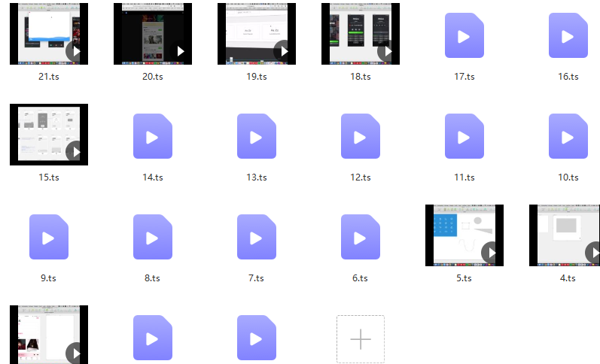600x364 pixels.
Task: Select the 6.ts video file icon
Action: tap(361, 237)
